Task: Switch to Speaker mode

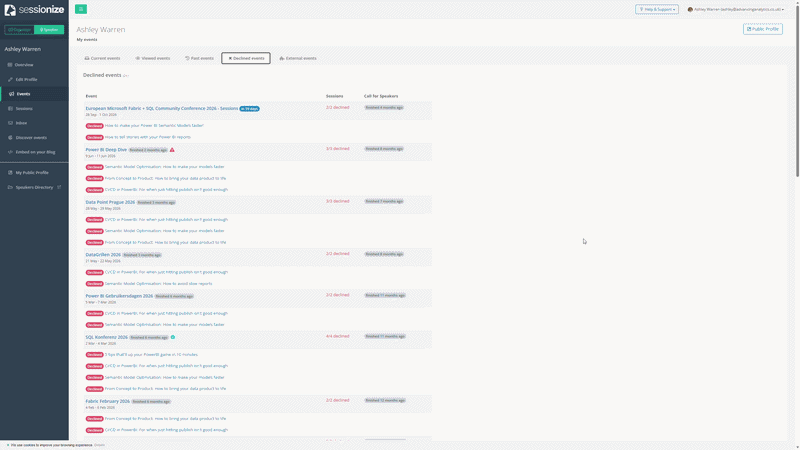Action: pyautogui.click(x=49, y=30)
